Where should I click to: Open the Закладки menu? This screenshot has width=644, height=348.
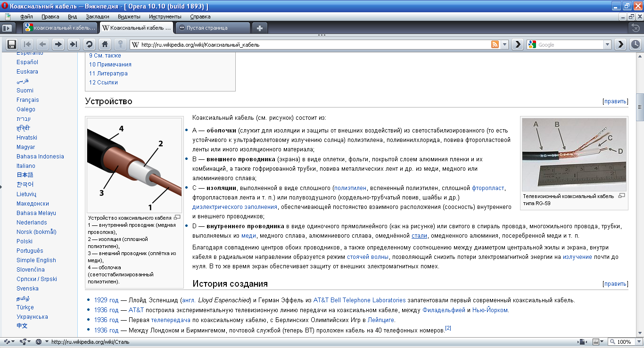[98, 16]
